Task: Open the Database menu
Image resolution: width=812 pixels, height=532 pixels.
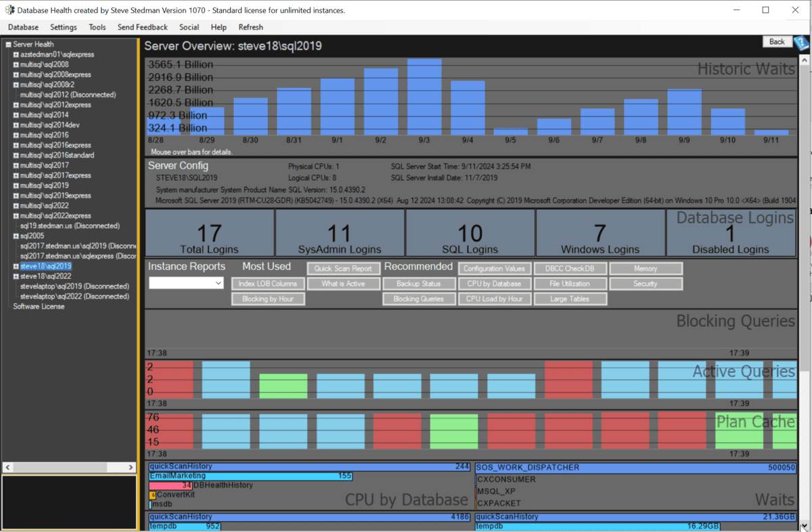Action: coord(23,27)
